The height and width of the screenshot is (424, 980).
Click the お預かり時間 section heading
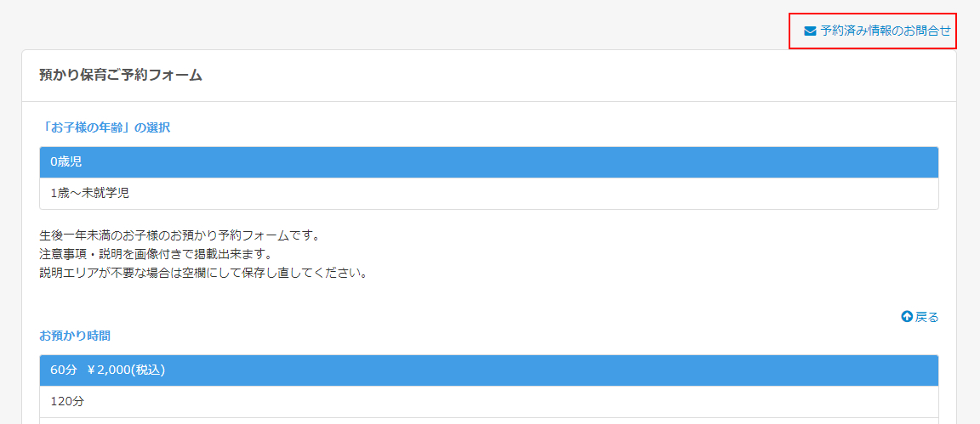[x=75, y=336]
